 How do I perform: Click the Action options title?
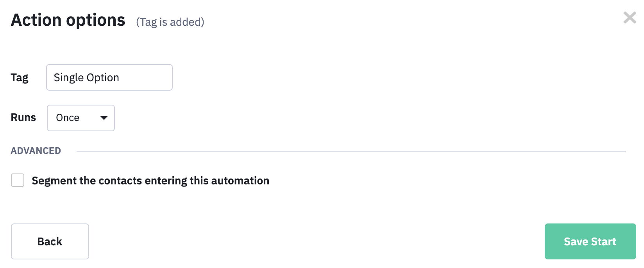pyautogui.click(x=68, y=20)
